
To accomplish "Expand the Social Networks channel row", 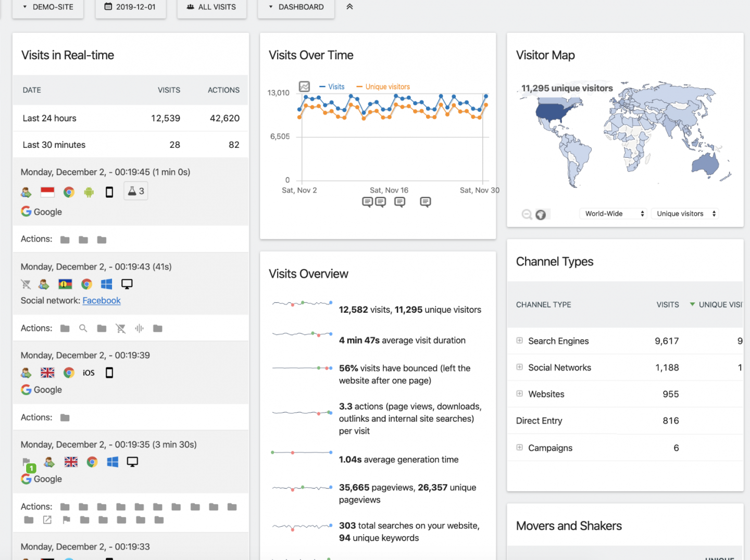I will click(x=519, y=367).
